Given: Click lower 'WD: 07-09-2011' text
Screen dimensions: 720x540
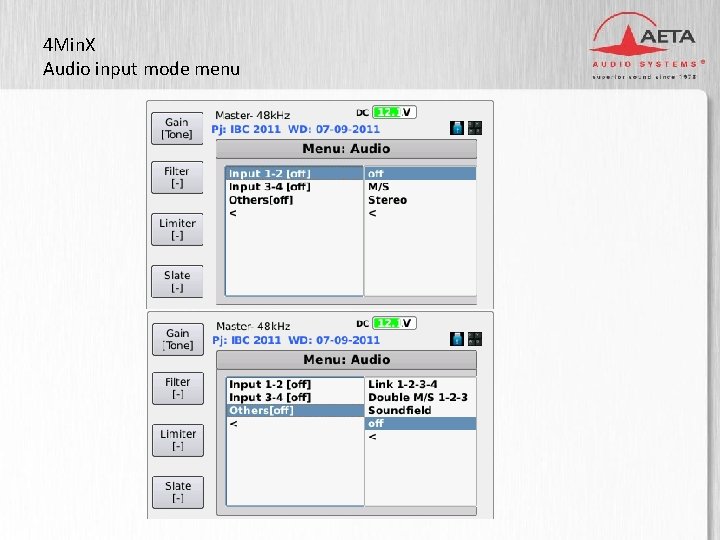Looking at the screenshot, I should [x=334, y=340].
